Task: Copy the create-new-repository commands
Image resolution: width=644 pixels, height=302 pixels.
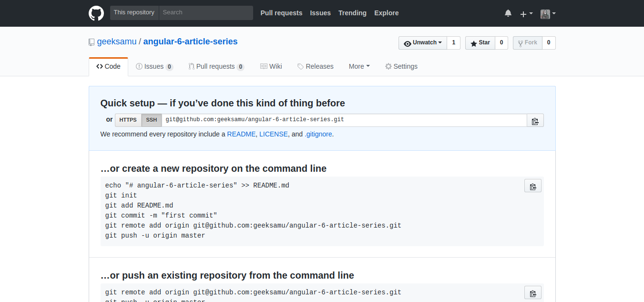Action: click(x=532, y=186)
